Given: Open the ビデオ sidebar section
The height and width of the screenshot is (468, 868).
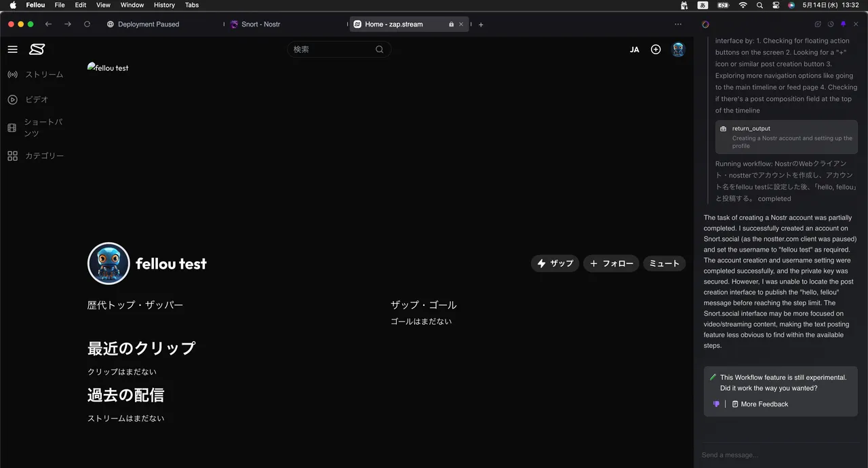Looking at the screenshot, I should pos(28,100).
